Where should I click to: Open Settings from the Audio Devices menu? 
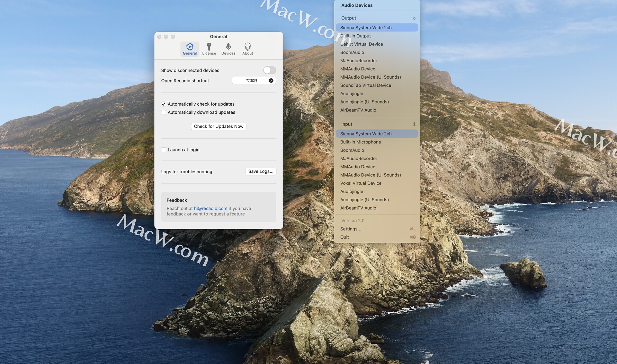tap(351, 229)
